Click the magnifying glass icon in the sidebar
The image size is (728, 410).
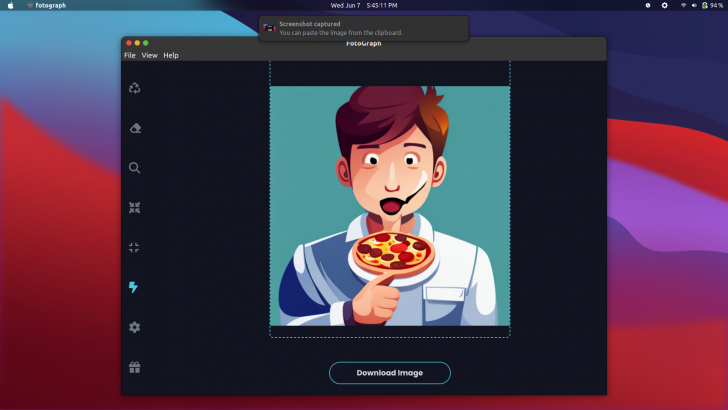[135, 168]
